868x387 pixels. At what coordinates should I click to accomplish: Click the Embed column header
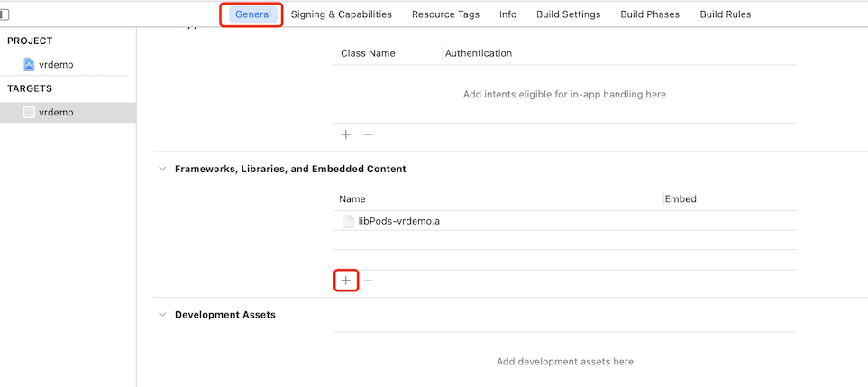click(681, 198)
